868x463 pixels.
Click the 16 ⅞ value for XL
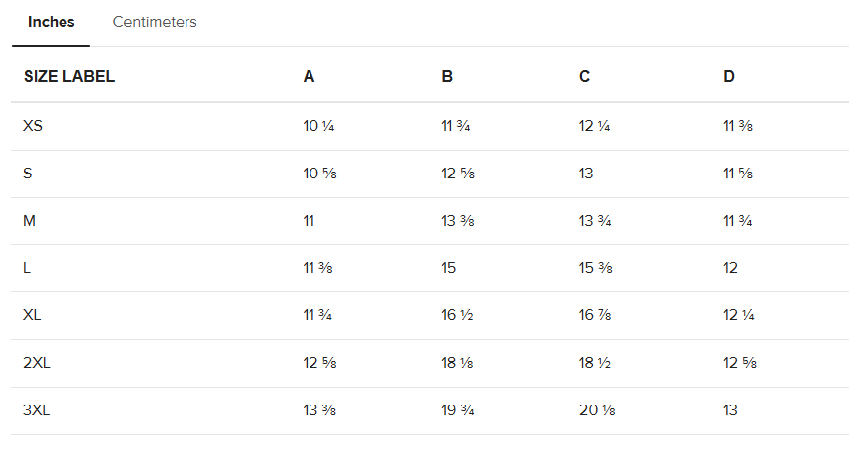[x=595, y=315]
